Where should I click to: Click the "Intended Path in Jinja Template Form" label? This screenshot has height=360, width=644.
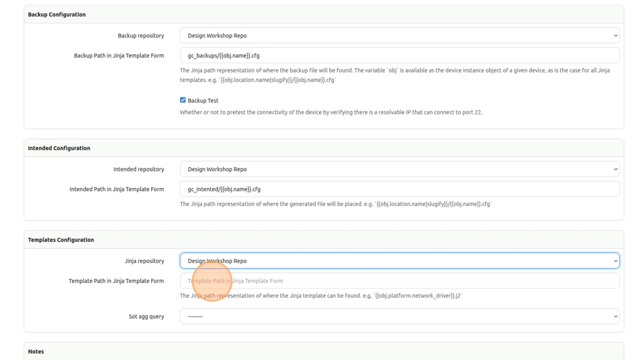117,189
